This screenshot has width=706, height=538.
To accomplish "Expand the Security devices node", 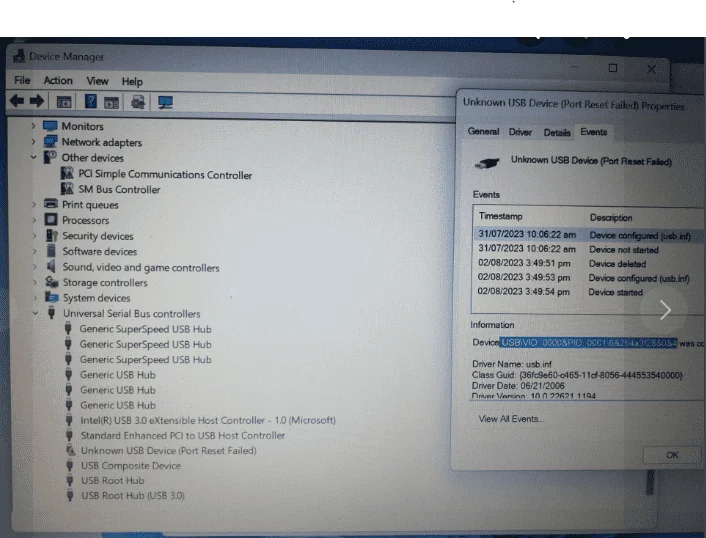I will click(35, 235).
